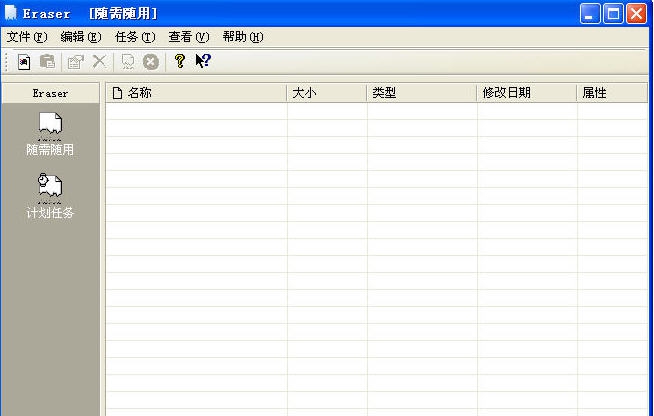This screenshot has width=654, height=416.
Task: Click the New Task toolbar icon
Action: click(x=24, y=62)
